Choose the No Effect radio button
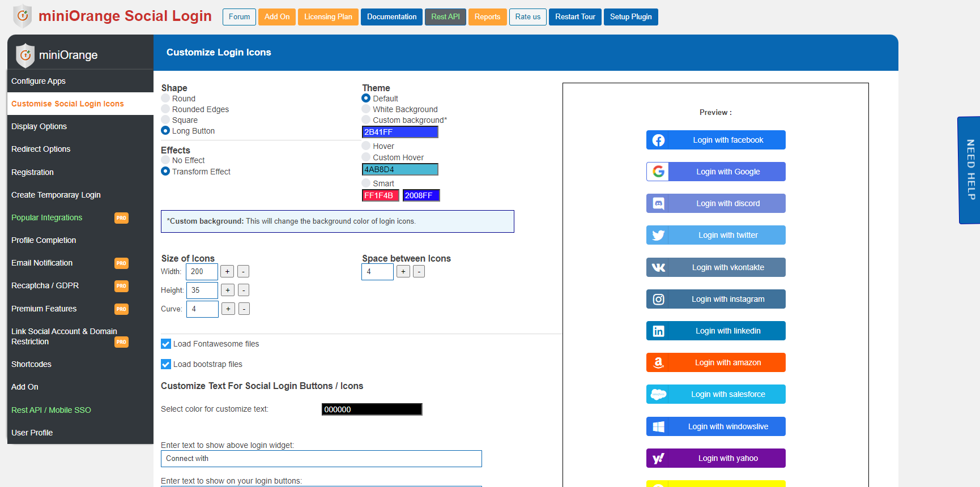 coord(165,160)
